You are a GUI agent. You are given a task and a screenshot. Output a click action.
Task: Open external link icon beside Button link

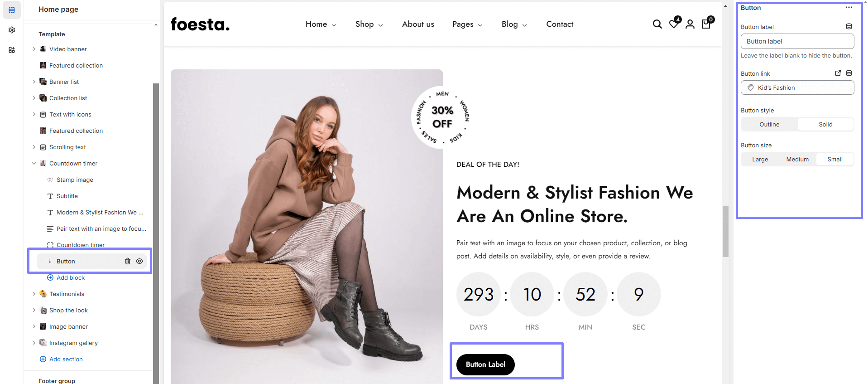(838, 73)
